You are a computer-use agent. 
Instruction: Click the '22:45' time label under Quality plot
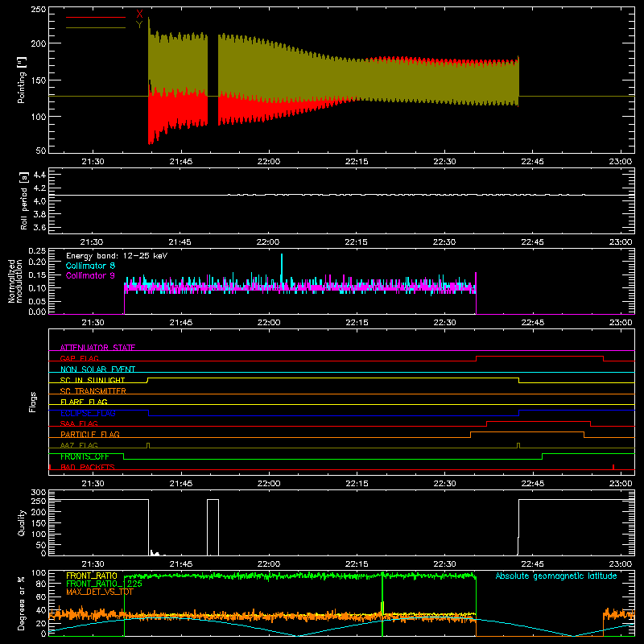[x=532, y=564]
